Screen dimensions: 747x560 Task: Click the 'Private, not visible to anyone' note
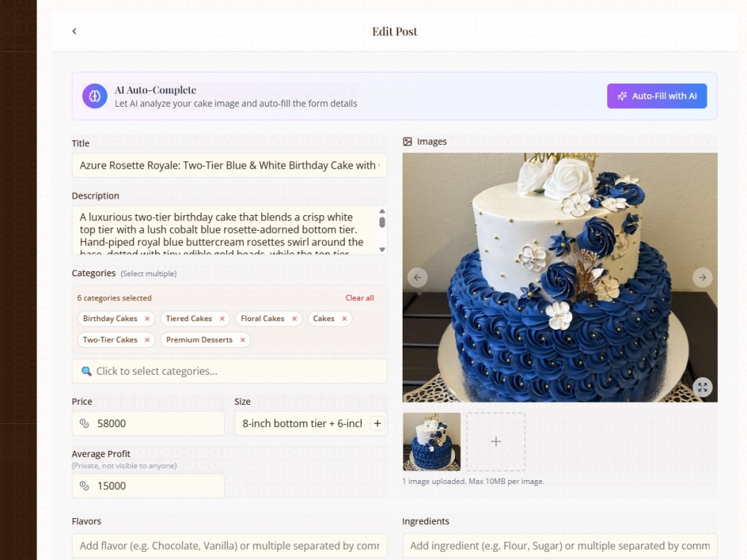124,466
